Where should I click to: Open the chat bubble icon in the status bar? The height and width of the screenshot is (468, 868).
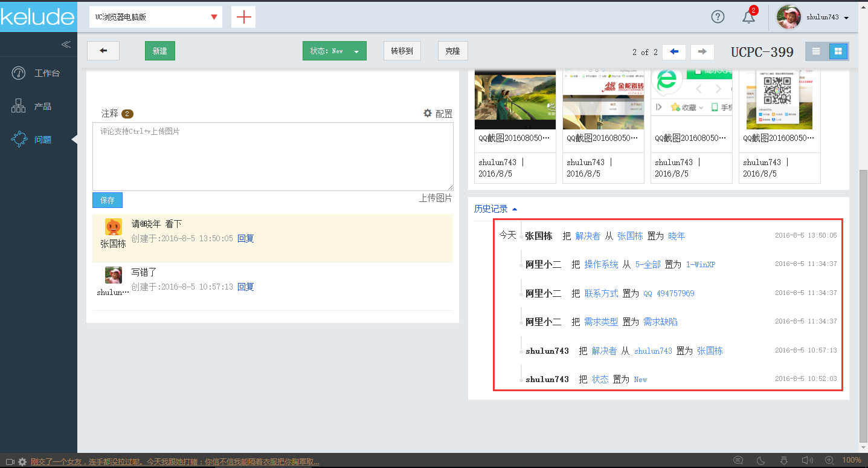(x=738, y=461)
